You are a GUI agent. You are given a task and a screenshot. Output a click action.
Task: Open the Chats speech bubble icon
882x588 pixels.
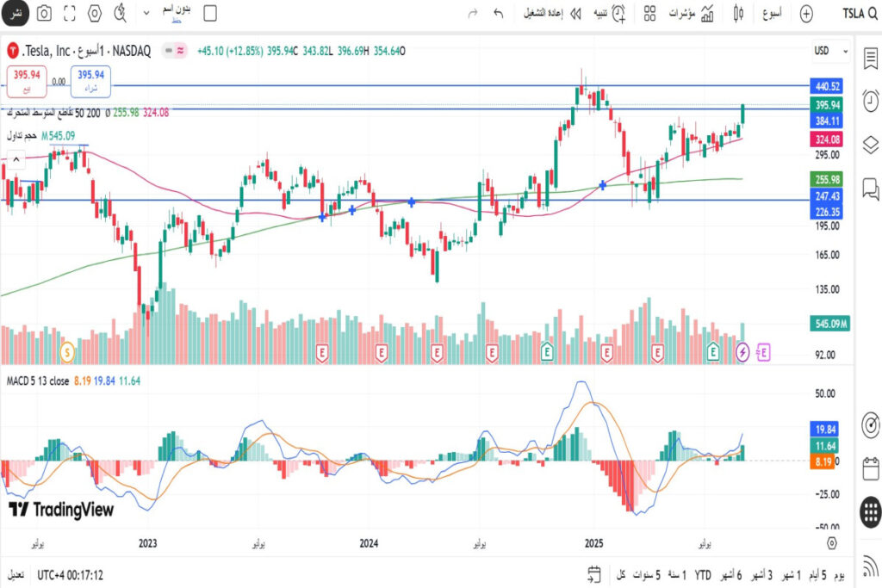click(x=870, y=188)
